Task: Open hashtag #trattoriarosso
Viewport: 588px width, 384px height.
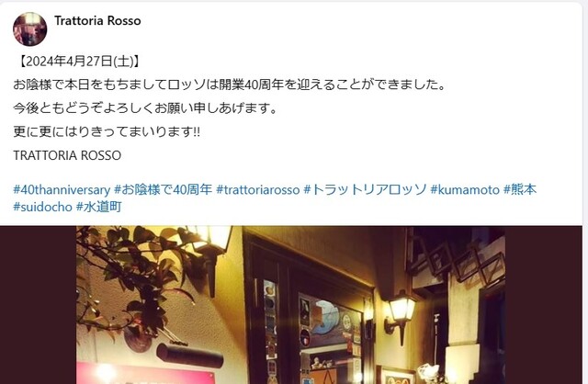Action: [x=258, y=190]
